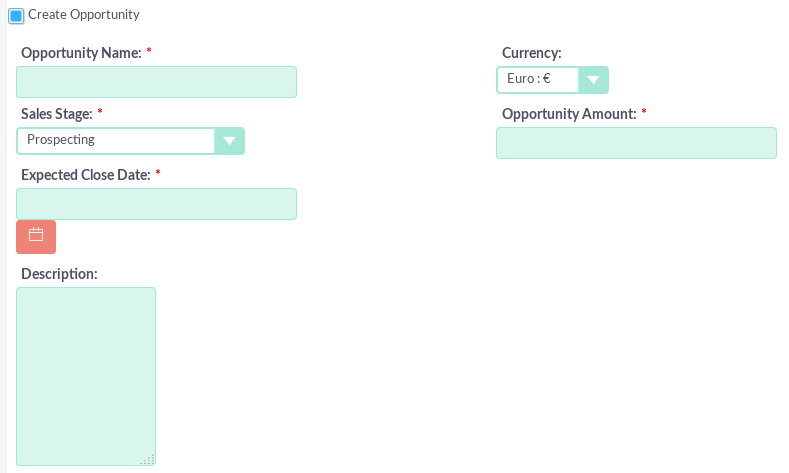Expand the Sales Stage dropdown arrow
789x473 pixels.
coord(230,141)
